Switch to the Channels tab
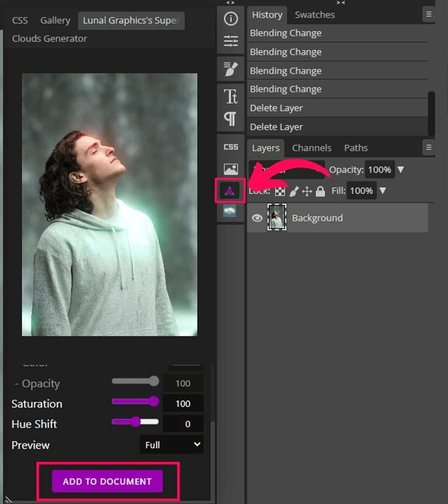The width and height of the screenshot is (448, 504). point(312,148)
